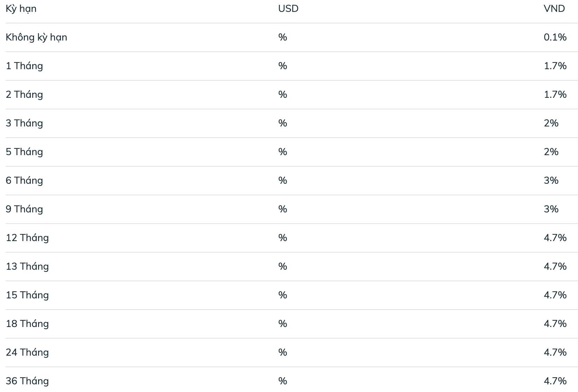Click the USD rate for 12 Tháng

click(x=283, y=238)
